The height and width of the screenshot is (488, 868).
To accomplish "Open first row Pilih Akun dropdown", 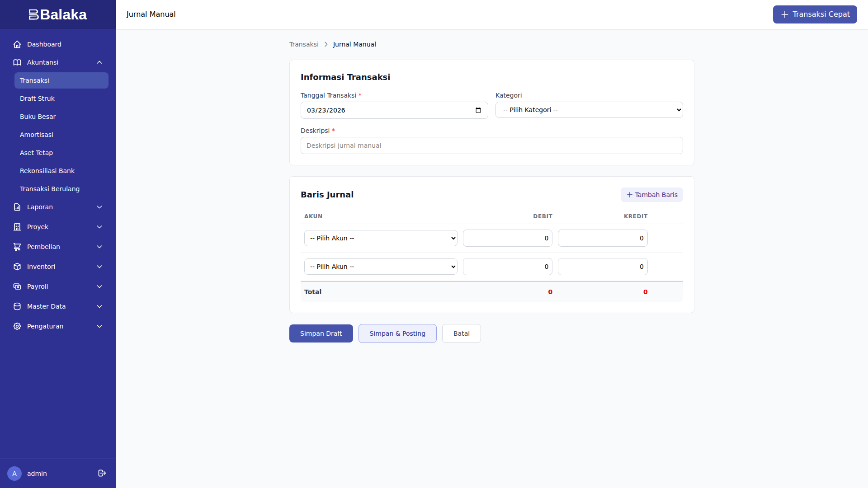I will [x=380, y=238].
